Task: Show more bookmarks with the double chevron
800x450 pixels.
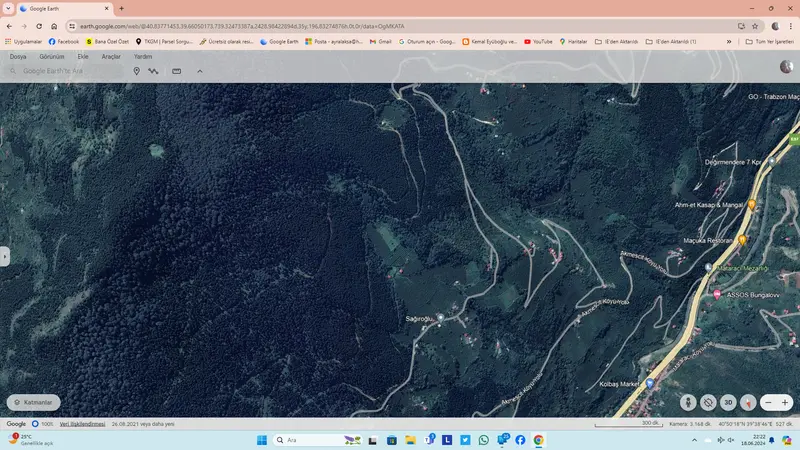Action: pyautogui.click(x=729, y=41)
